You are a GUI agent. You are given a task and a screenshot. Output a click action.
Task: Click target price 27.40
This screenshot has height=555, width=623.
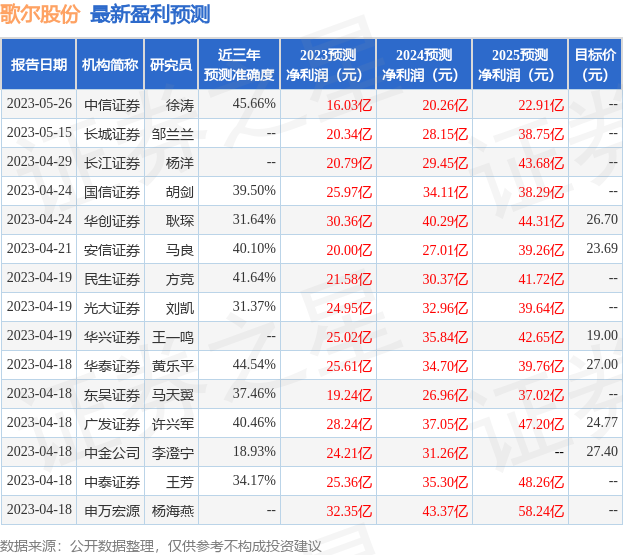tap(602, 451)
